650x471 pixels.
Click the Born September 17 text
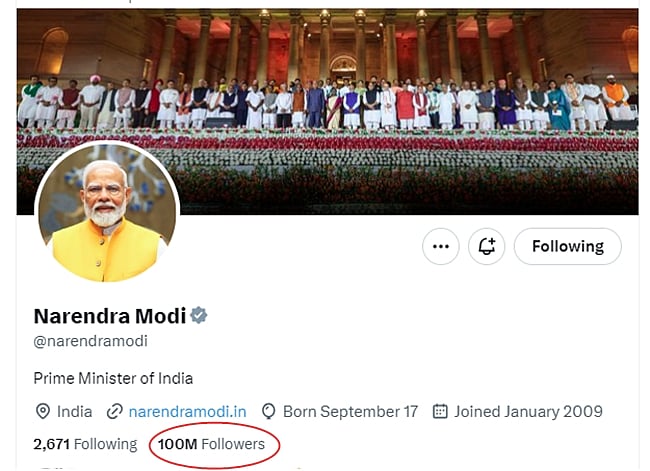[350, 411]
